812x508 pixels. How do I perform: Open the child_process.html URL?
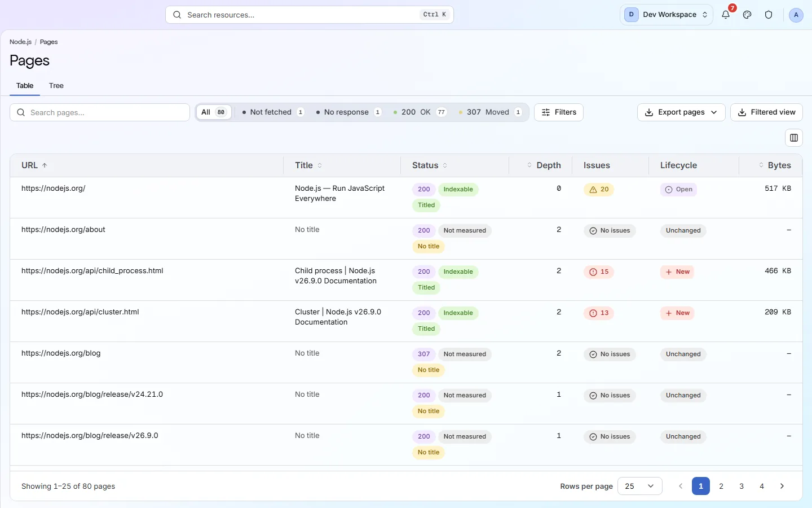[x=92, y=271]
